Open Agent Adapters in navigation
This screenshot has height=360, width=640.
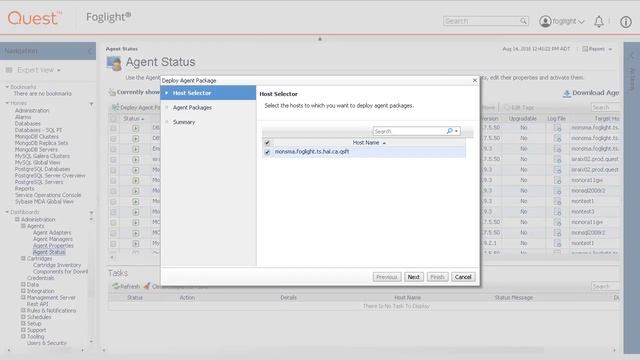click(52, 233)
